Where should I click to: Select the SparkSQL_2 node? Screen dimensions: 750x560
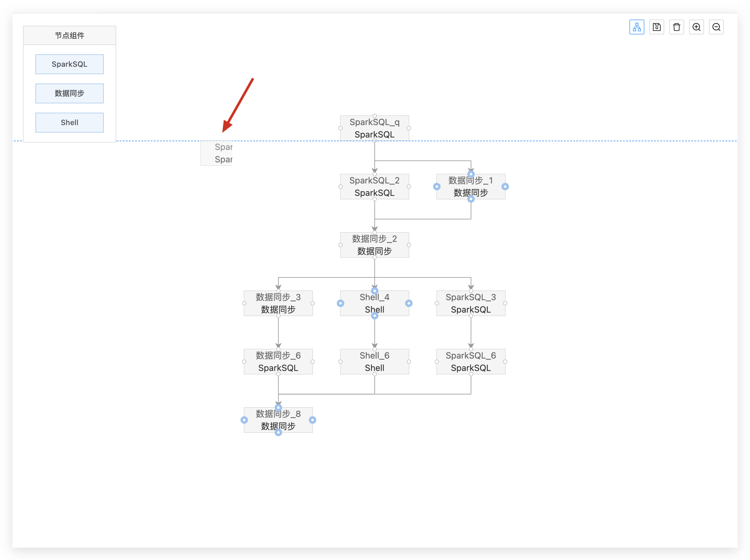(374, 187)
